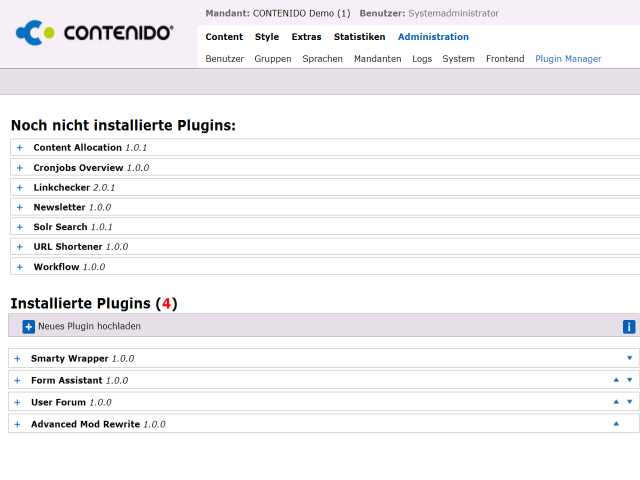Click the Workflow plugin name

(x=56, y=267)
